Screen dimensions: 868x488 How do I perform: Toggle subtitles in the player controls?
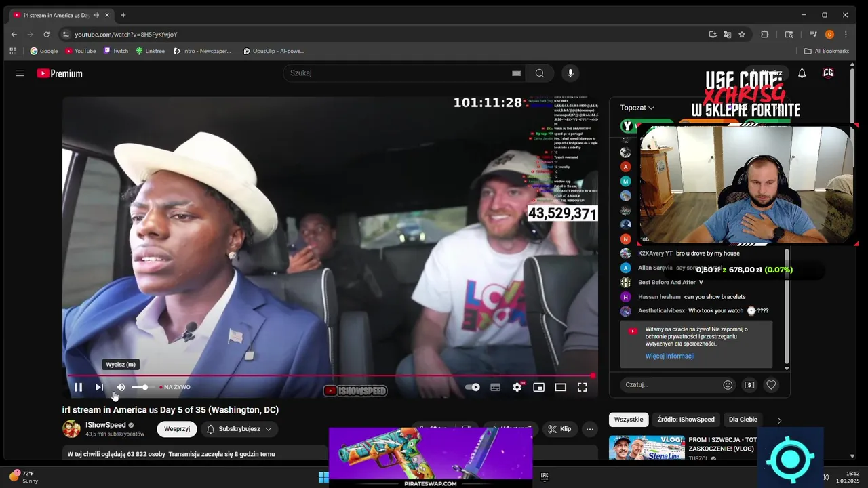(495, 387)
